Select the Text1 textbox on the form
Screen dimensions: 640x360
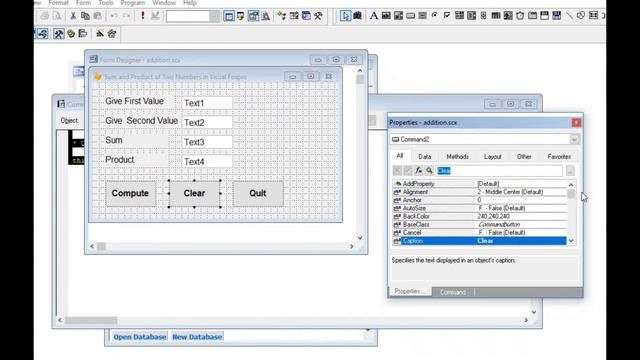(207, 103)
